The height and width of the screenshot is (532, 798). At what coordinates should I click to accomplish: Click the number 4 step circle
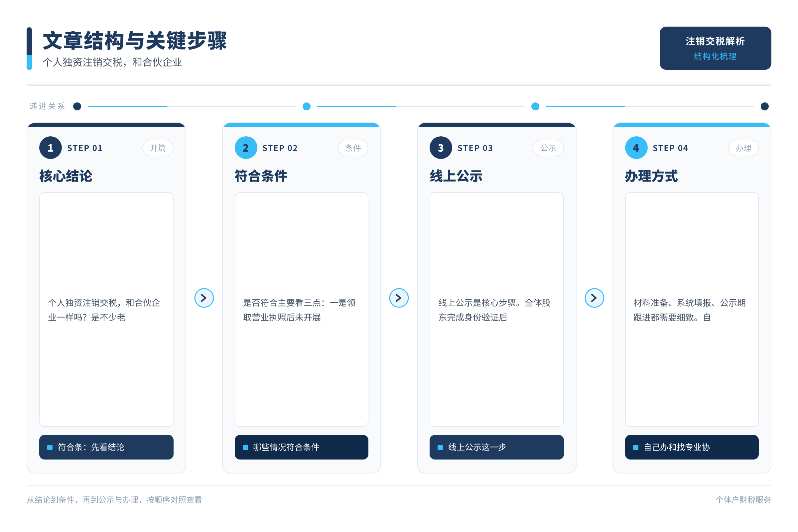pyautogui.click(x=636, y=148)
